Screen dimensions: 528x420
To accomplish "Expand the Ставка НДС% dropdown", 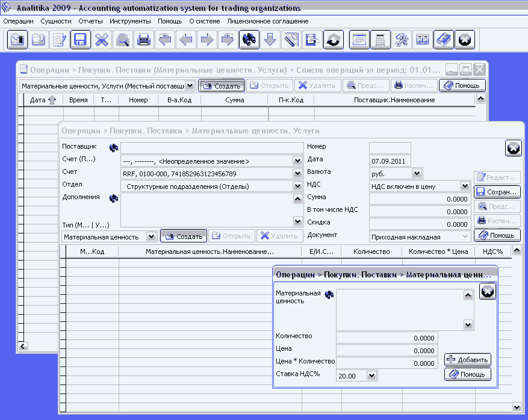I will (371, 375).
